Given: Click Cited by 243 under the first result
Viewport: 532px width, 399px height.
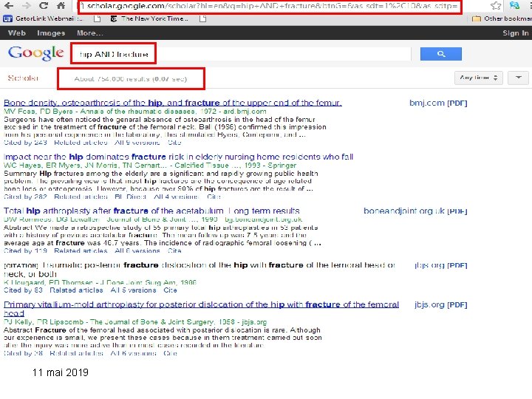Looking at the screenshot, I should [25, 143].
